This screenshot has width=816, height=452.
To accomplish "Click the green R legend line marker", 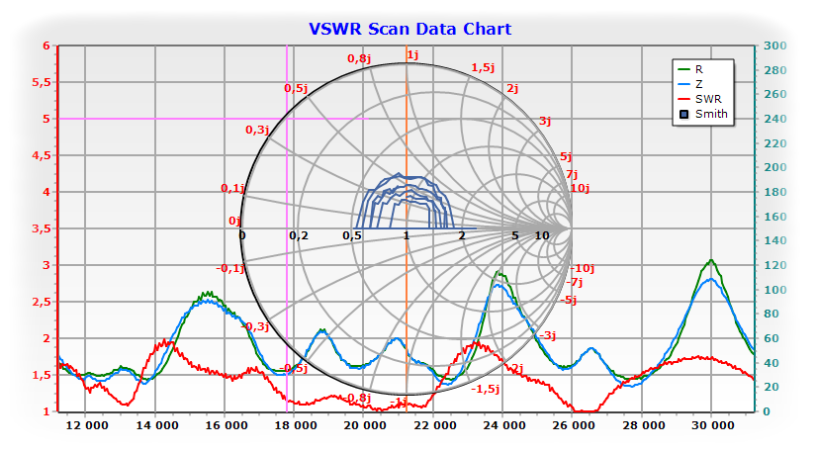I will (684, 69).
